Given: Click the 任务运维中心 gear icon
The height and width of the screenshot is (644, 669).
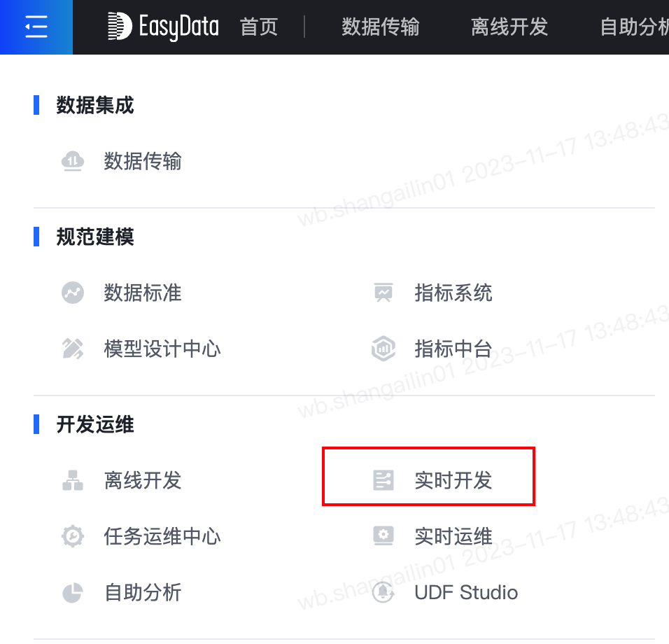Looking at the screenshot, I should (x=73, y=536).
